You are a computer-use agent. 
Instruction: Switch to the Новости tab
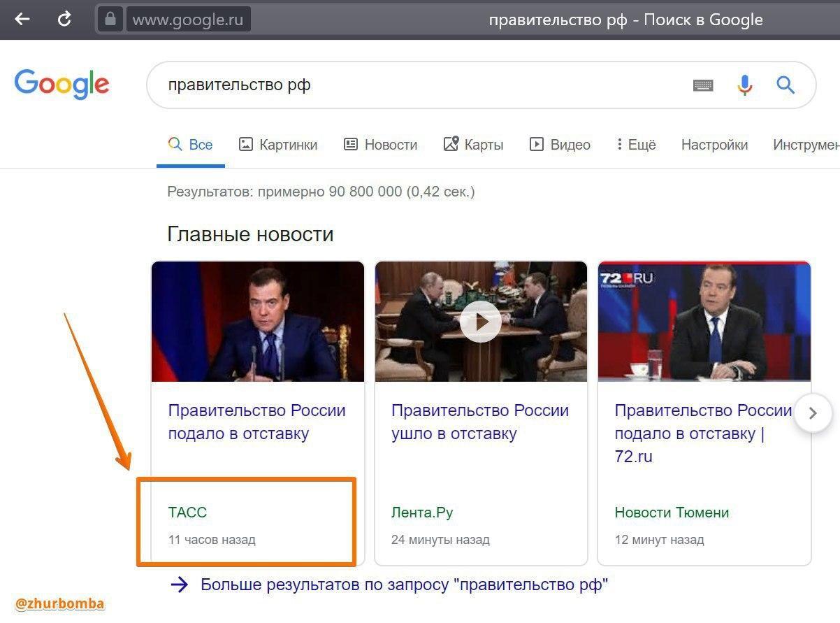381,145
